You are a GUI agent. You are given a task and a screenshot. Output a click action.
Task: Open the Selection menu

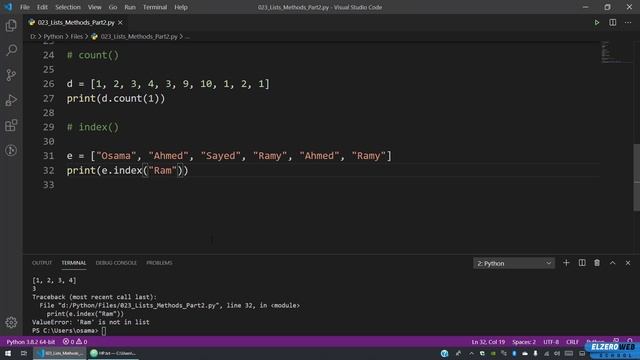(x=68, y=7)
